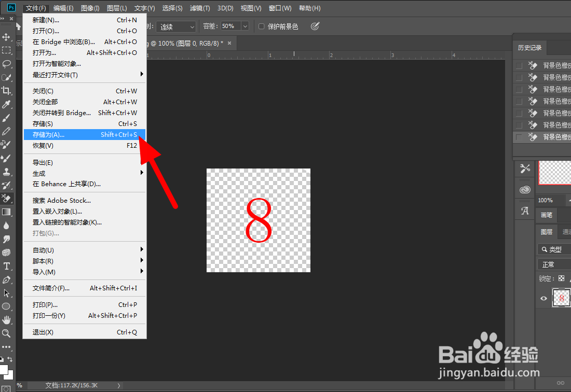This screenshot has height=392, width=571.
Task: Select the Pen tool
Action: coord(6,279)
